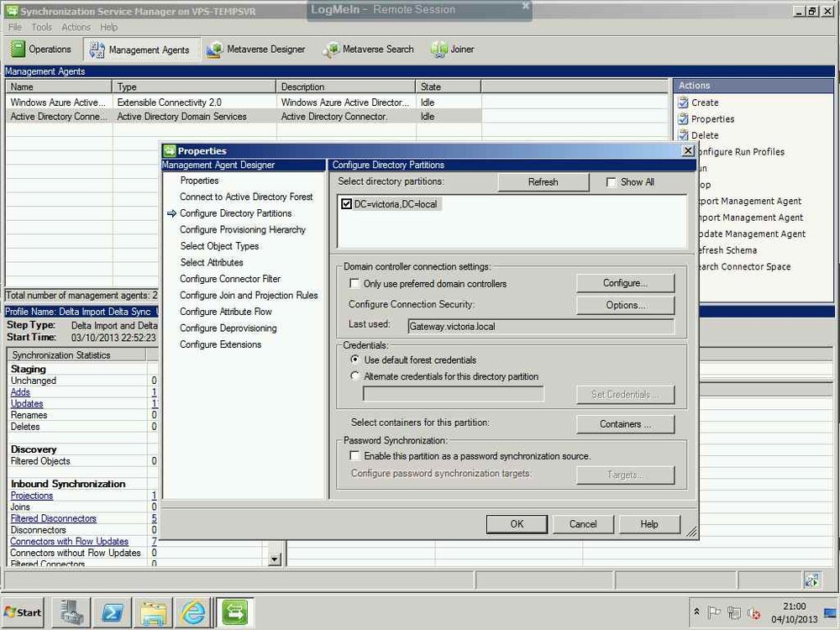Open Connectors with Flow Updates link
840x630 pixels.
[69, 541]
